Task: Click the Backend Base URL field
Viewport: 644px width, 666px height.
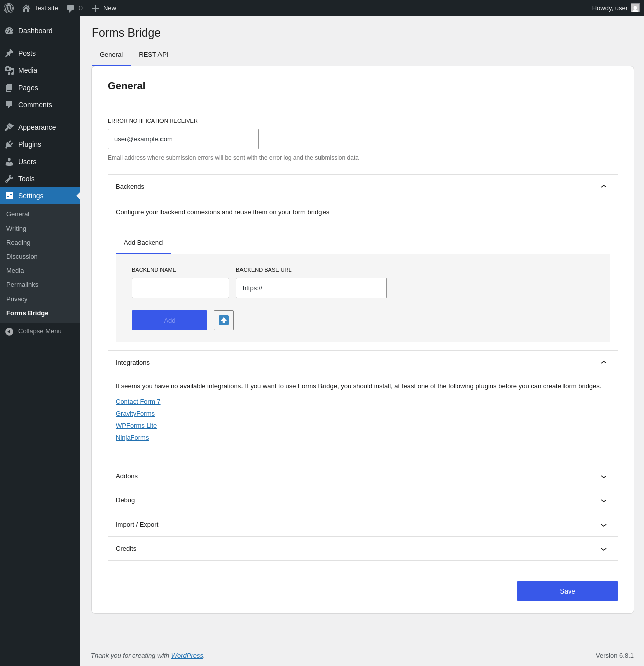Action: point(311,288)
